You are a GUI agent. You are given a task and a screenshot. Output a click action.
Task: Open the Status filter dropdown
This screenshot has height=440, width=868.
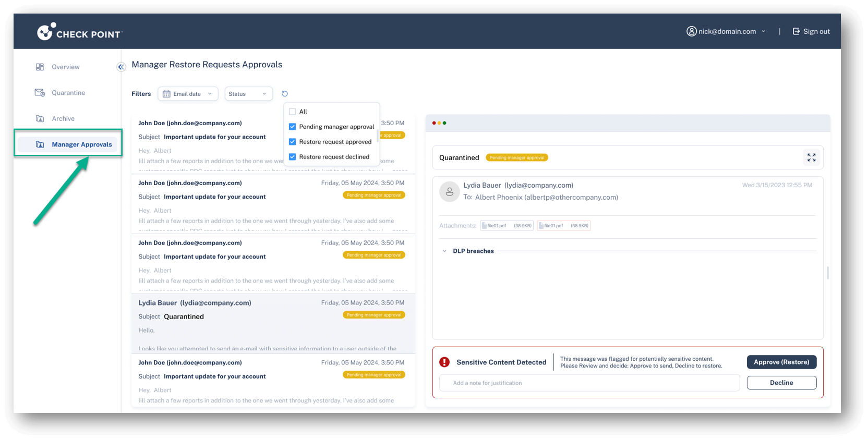tap(248, 94)
